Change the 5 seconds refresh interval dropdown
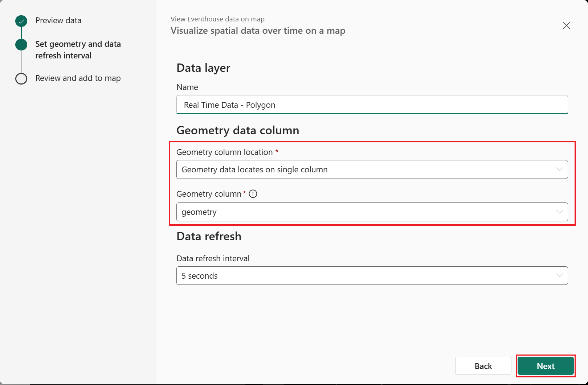588x385 pixels. 372,276
